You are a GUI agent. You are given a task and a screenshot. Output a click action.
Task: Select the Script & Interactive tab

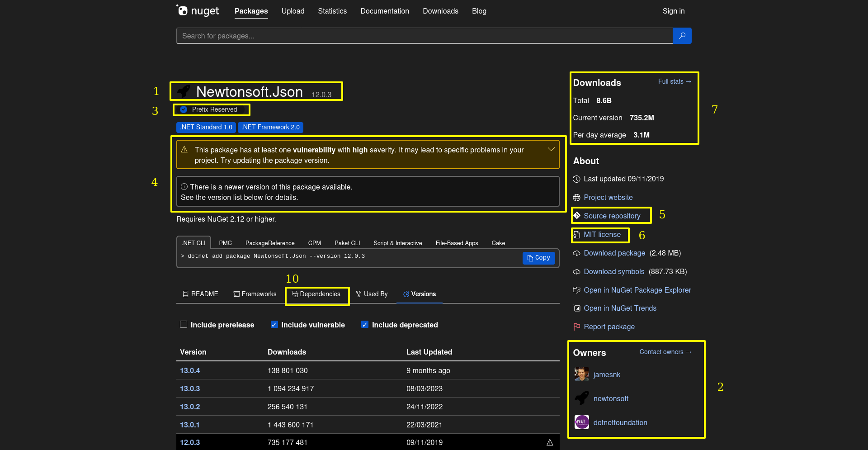398,243
